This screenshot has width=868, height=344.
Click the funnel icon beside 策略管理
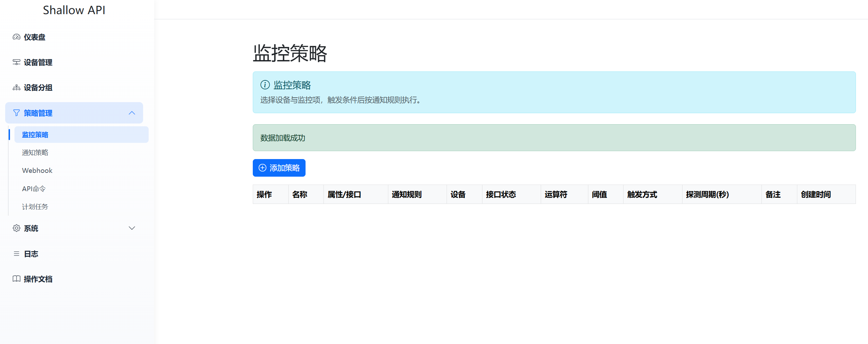[x=16, y=113]
